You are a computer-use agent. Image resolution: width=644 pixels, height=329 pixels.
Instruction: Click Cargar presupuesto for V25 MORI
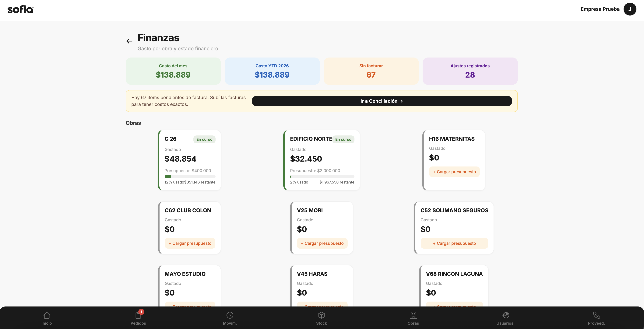click(322, 243)
